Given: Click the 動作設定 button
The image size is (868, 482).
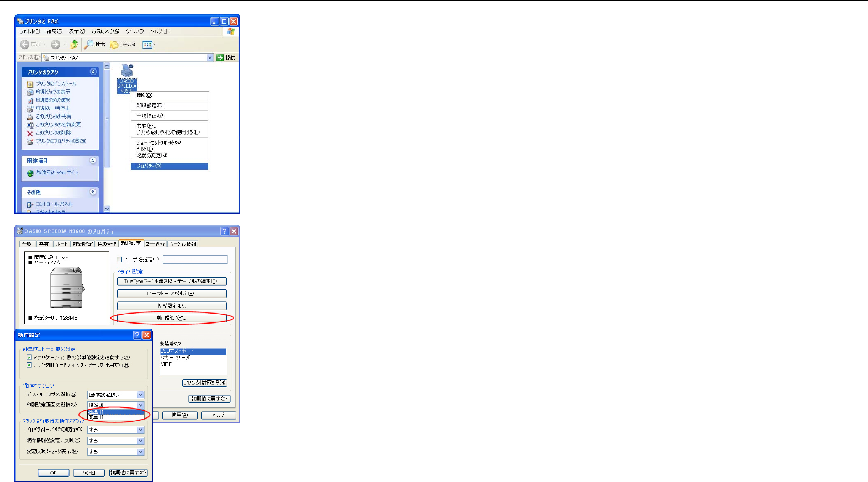Looking at the screenshot, I should click(172, 318).
